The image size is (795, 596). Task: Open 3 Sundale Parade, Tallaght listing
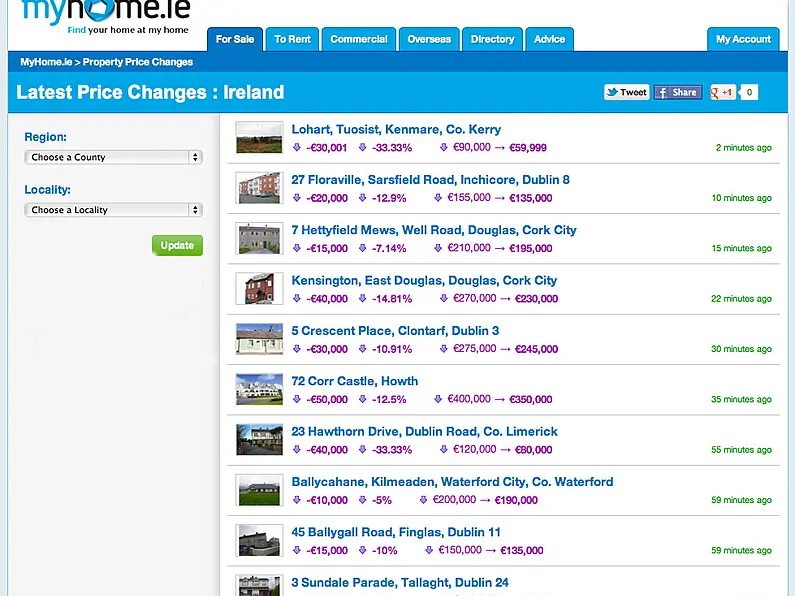pyautogui.click(x=400, y=582)
